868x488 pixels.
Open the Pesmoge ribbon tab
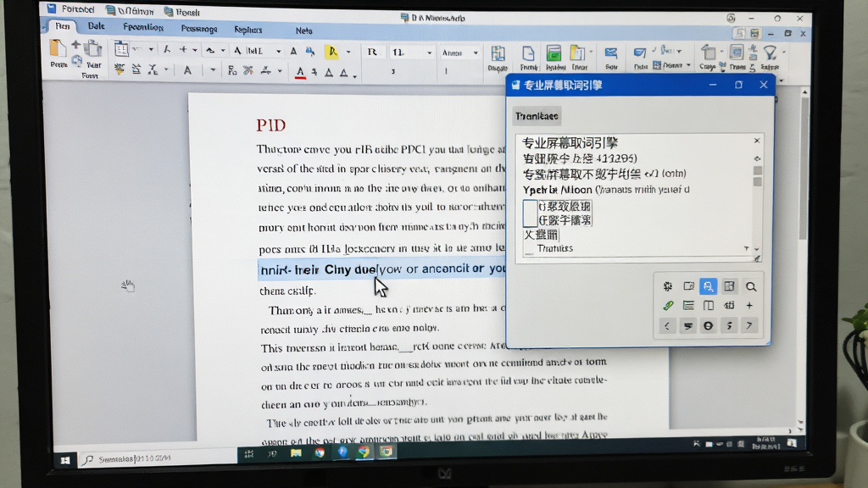199,29
